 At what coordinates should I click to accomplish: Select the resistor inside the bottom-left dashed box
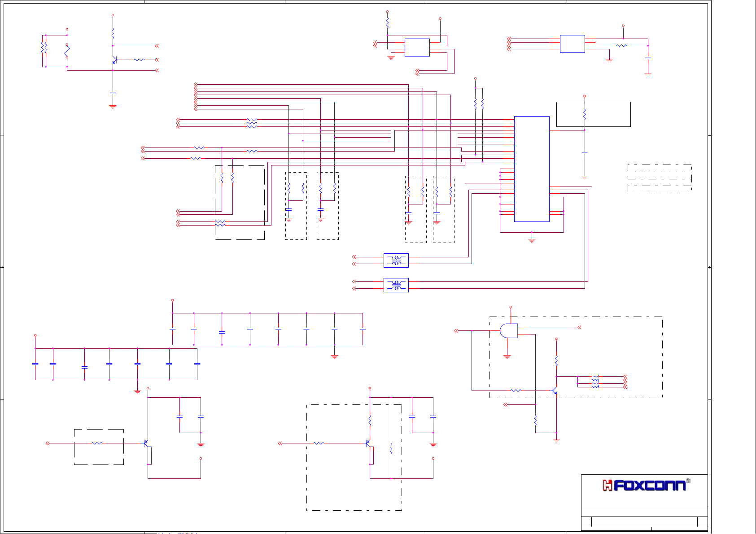tap(97, 443)
